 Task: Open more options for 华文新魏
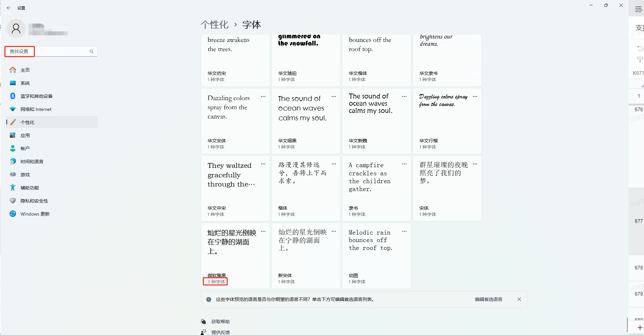tap(404, 97)
